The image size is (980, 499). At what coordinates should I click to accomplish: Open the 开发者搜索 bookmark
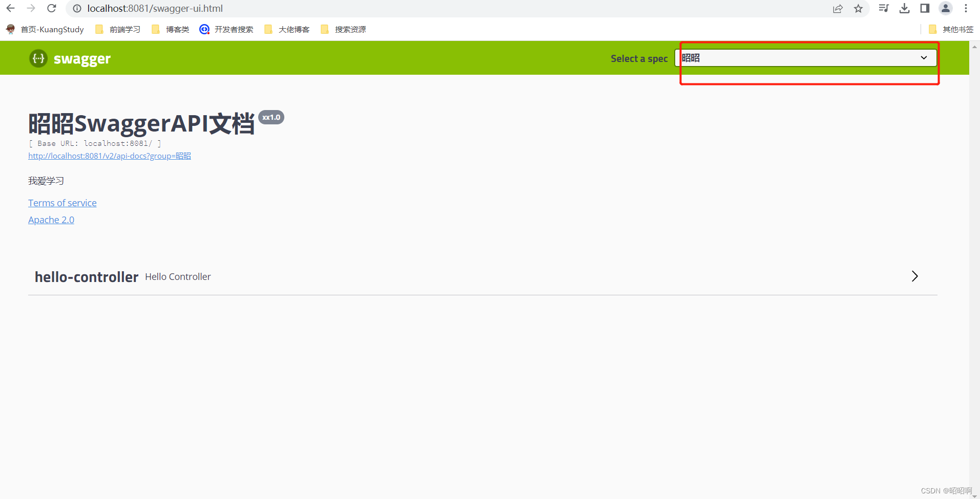click(226, 29)
